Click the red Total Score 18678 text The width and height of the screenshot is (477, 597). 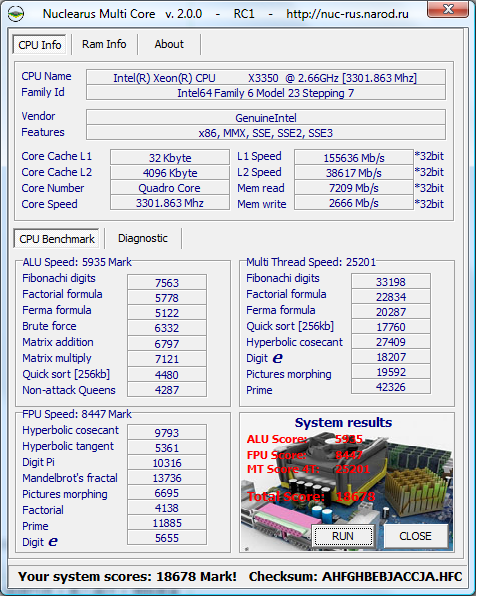point(311,496)
